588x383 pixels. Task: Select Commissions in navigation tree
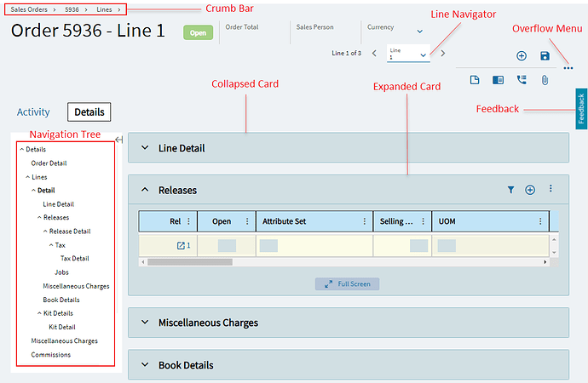coord(50,355)
